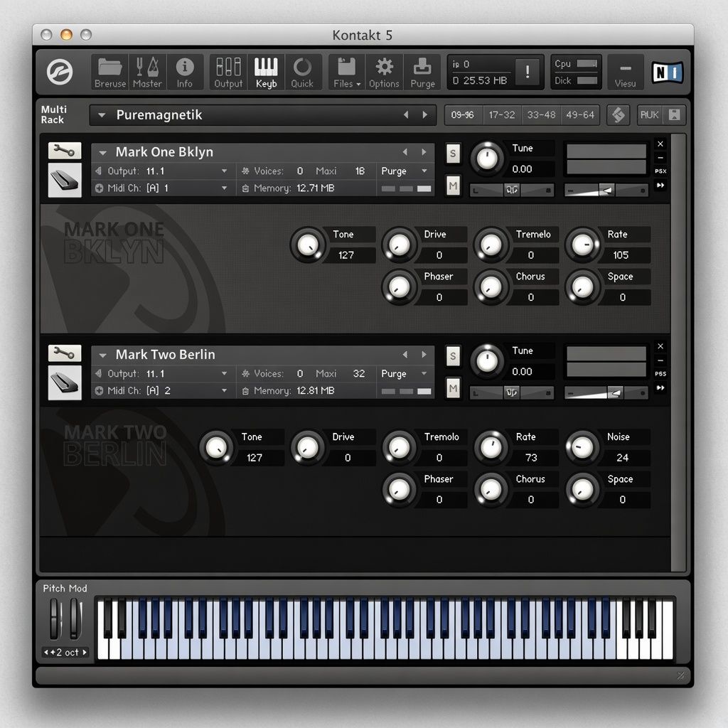Open Midi Ch dropdown for Mark Two Berlin

pyautogui.click(x=224, y=391)
